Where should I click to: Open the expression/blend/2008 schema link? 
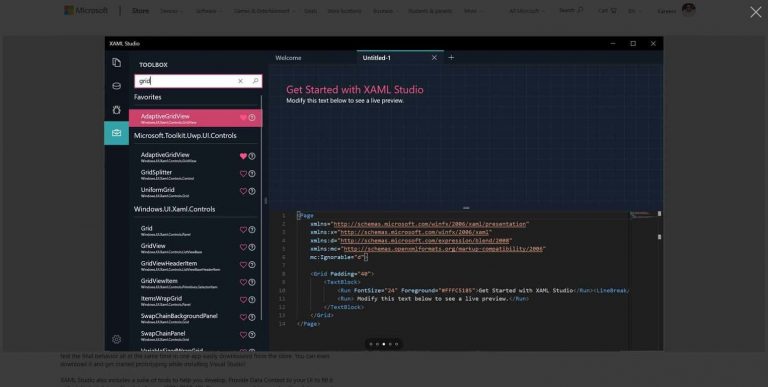click(x=425, y=241)
